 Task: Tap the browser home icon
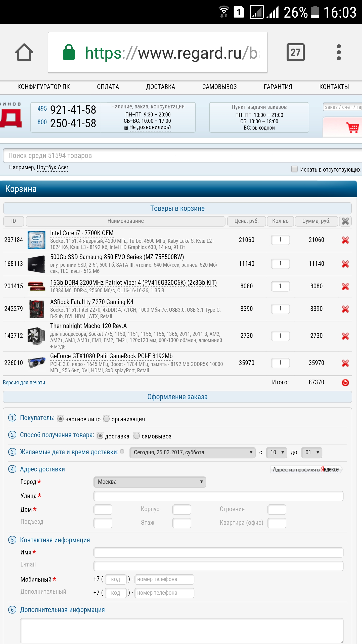[x=24, y=52]
